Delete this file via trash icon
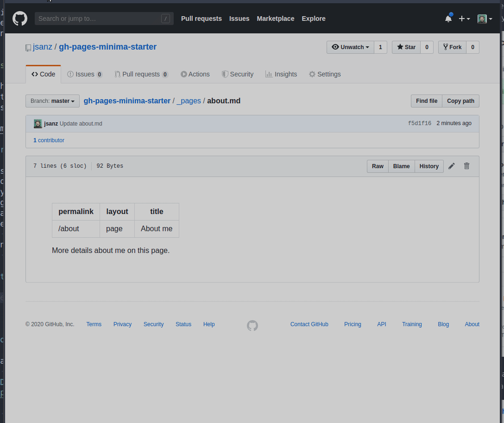 click(466, 166)
